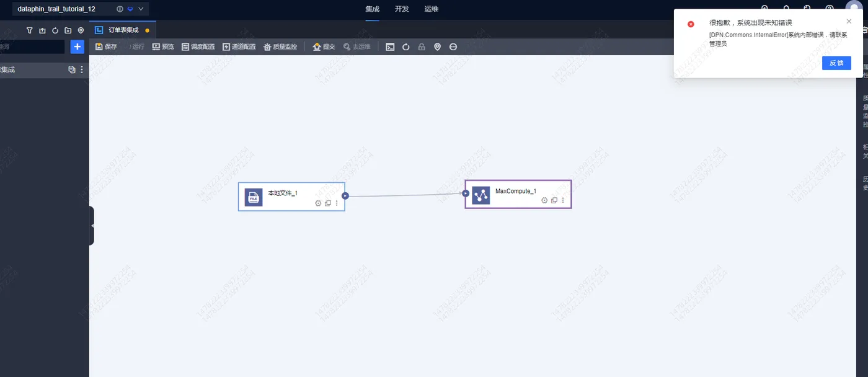This screenshot has height=377, width=868.
Task: Select the 集成 tree row in the left panel
Action: [x=45, y=69]
